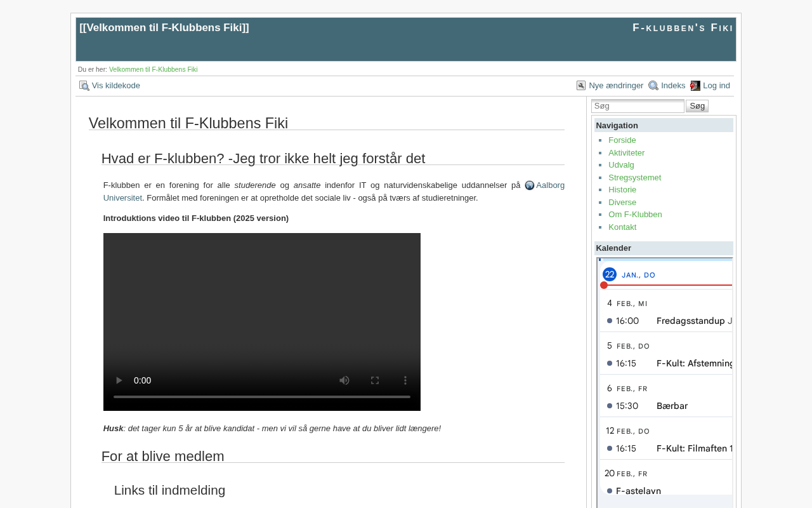Open the Indeks link
This screenshot has height=508, width=812.
point(673,86)
